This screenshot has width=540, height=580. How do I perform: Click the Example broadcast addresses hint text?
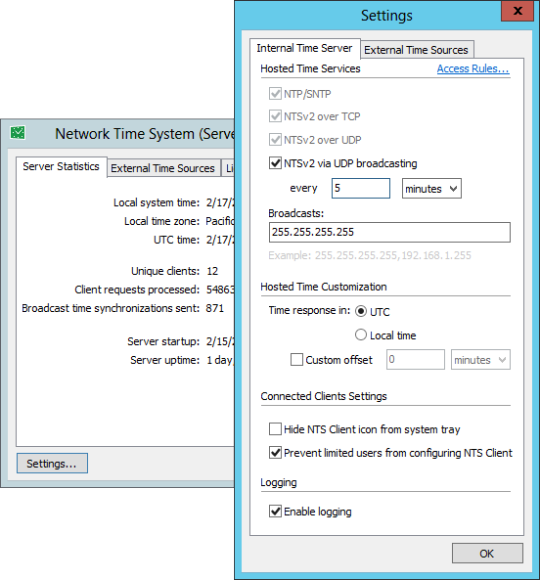coord(370,255)
